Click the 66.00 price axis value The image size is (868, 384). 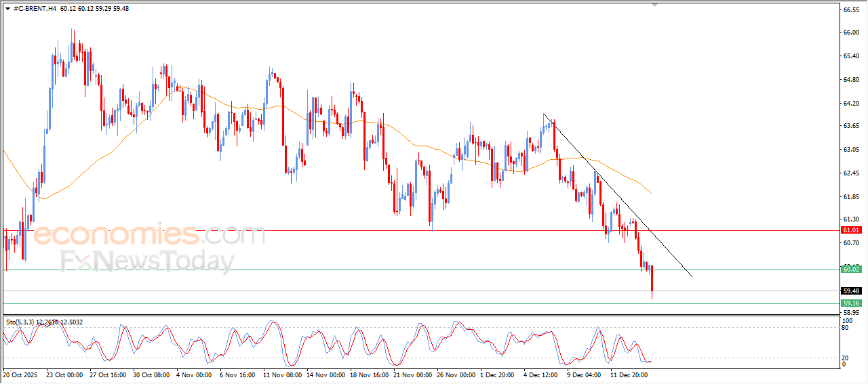tap(850, 33)
